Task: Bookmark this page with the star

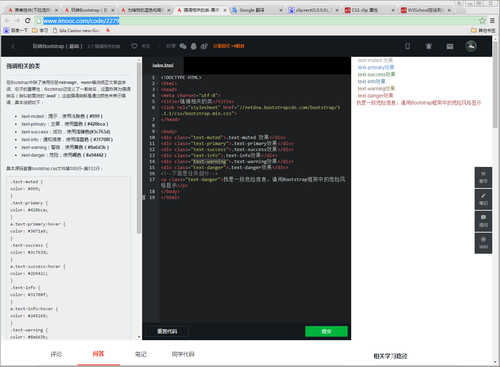Action: click(x=482, y=21)
